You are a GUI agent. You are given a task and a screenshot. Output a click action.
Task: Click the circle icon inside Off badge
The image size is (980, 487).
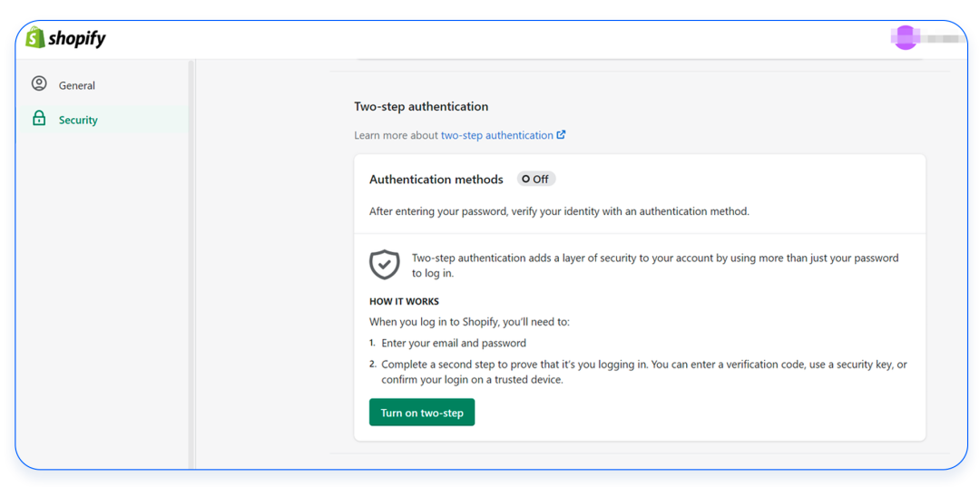(526, 180)
